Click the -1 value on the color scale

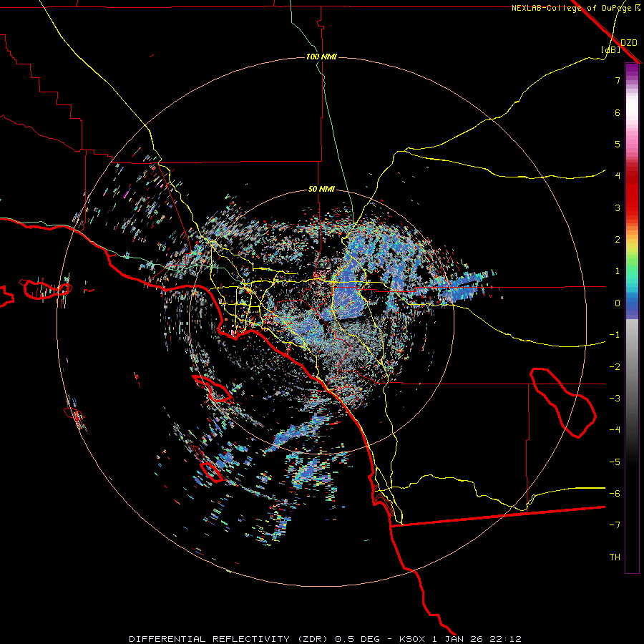point(615,335)
